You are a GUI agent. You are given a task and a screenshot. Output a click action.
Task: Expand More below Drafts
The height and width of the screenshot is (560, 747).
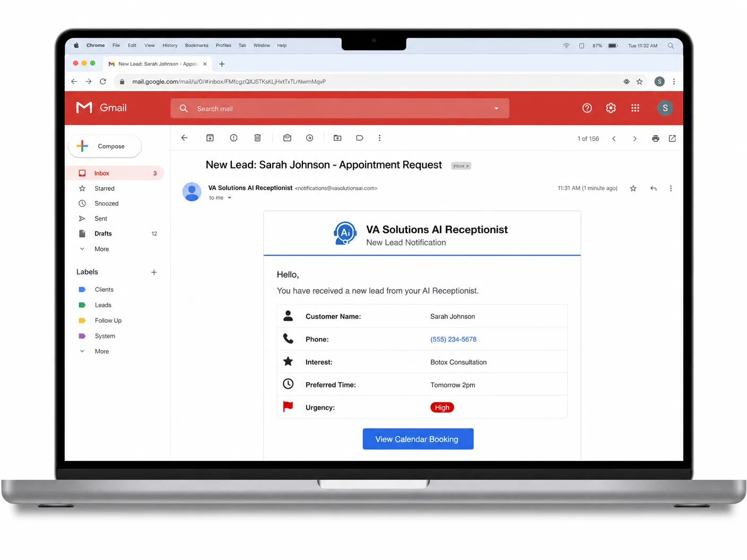pos(101,249)
